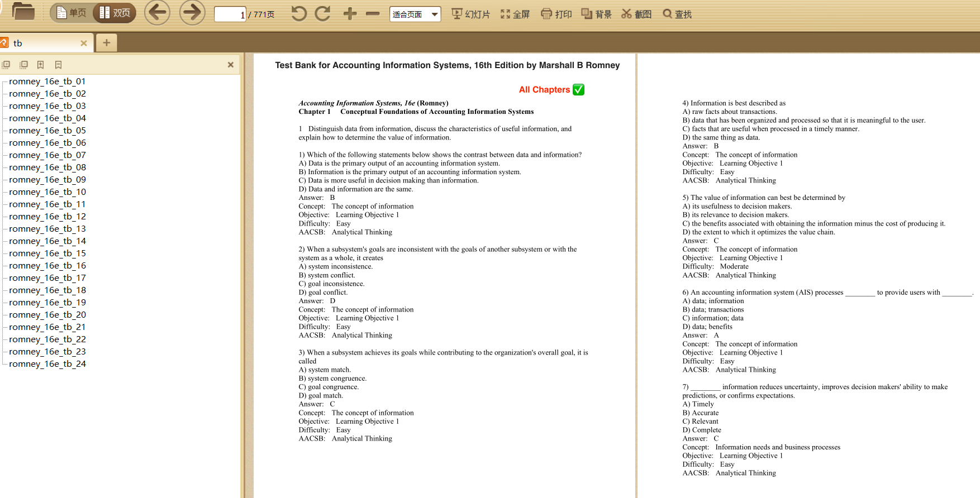The height and width of the screenshot is (498, 980).
Task: Start 幻灯片 slideshow mode
Action: point(470,14)
